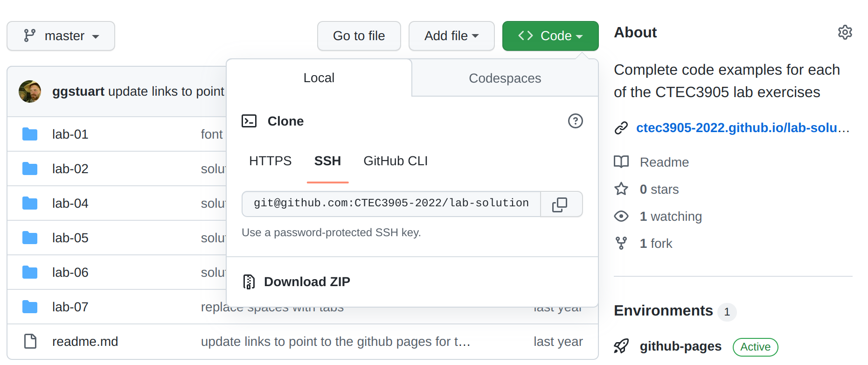
Task: Open the ctec3905-2022.github.io website link
Action: coord(743,128)
